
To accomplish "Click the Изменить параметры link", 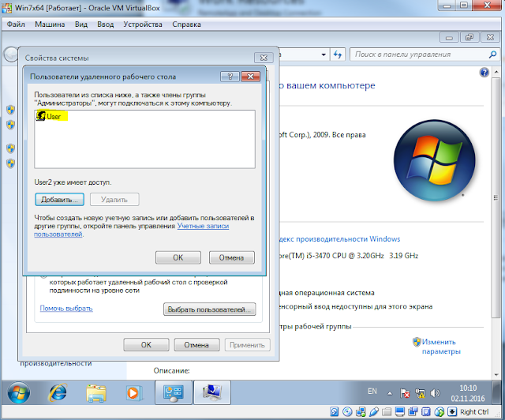I will pos(441,347).
